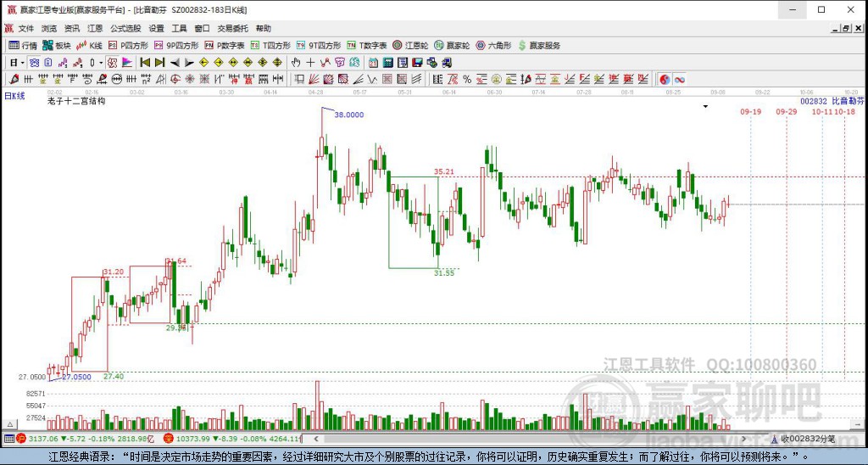Image resolution: width=868 pixels, height=465 pixels.
Task: Open the 工具 menu
Action: pyautogui.click(x=180, y=28)
